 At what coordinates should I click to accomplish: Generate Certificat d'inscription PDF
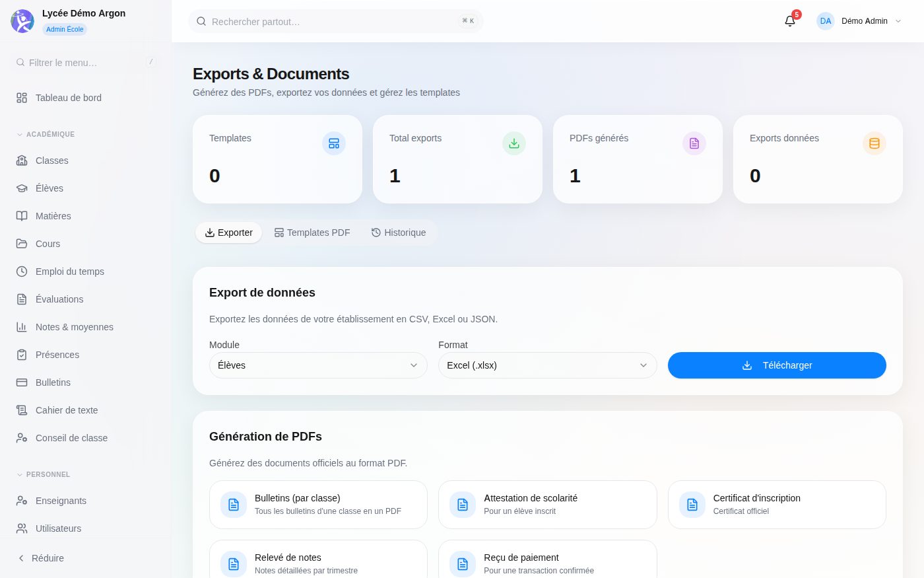tap(777, 505)
